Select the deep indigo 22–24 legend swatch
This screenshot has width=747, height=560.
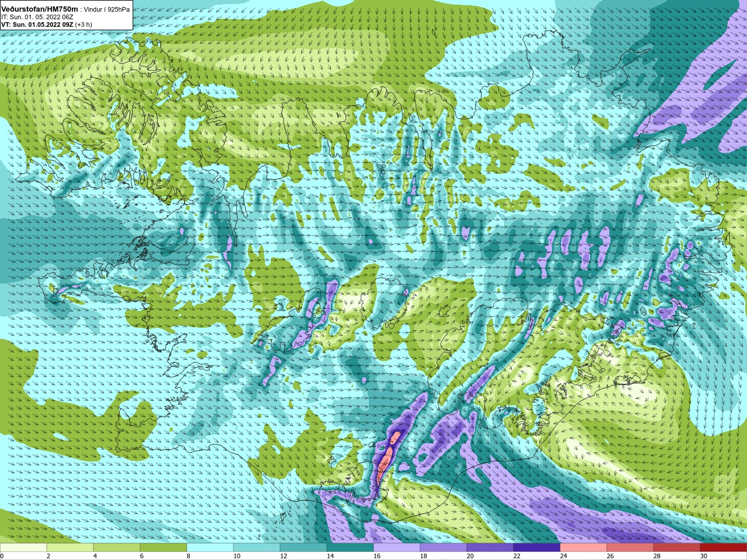[537, 548]
